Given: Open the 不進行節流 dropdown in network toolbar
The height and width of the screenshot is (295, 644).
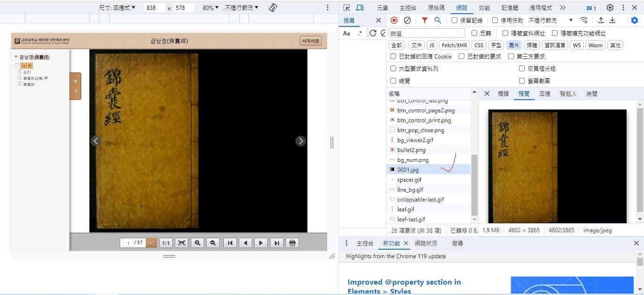Looking at the screenshot, I should coord(550,20).
